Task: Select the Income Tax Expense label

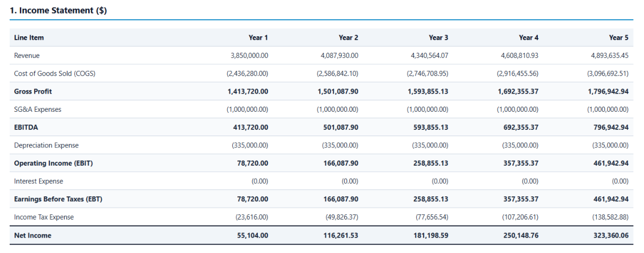Action: (44, 217)
